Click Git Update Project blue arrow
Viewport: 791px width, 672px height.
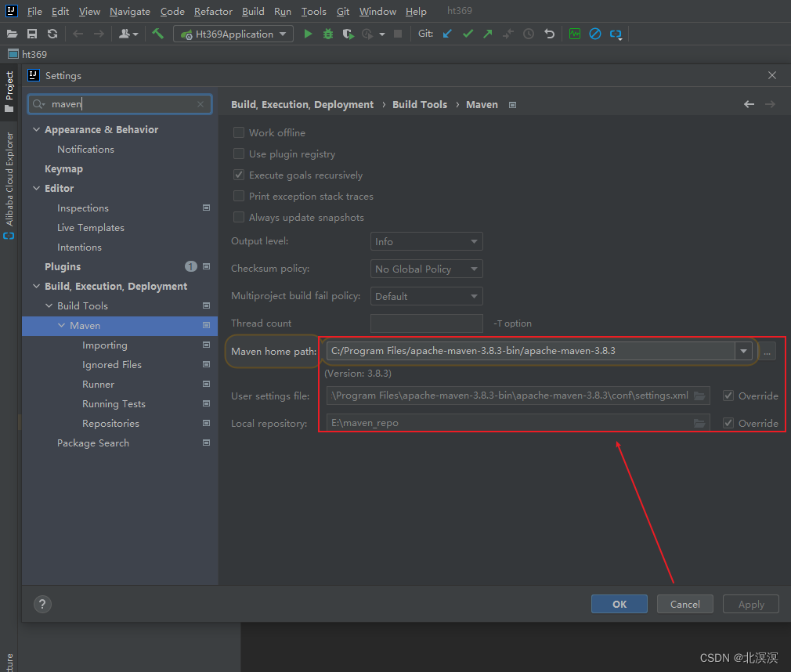(447, 34)
